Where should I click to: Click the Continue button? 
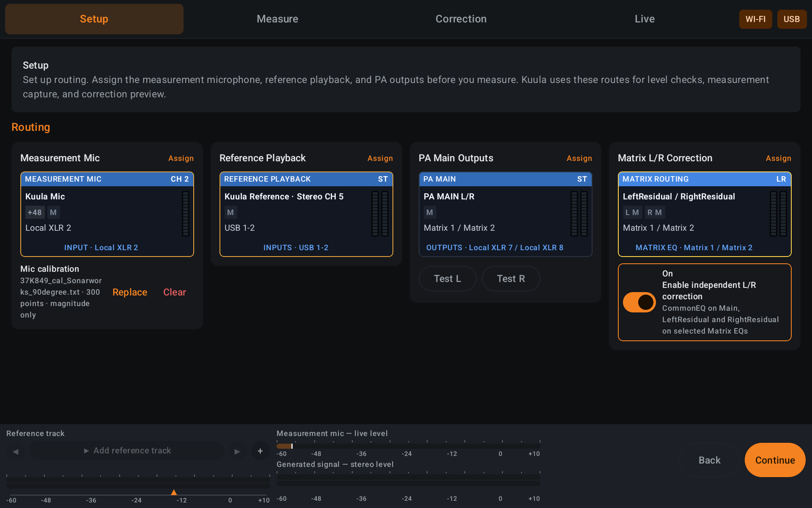click(775, 460)
